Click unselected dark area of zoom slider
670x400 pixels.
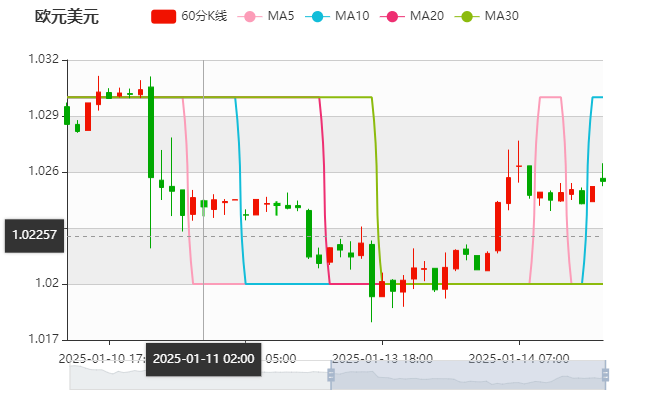coord(198,375)
